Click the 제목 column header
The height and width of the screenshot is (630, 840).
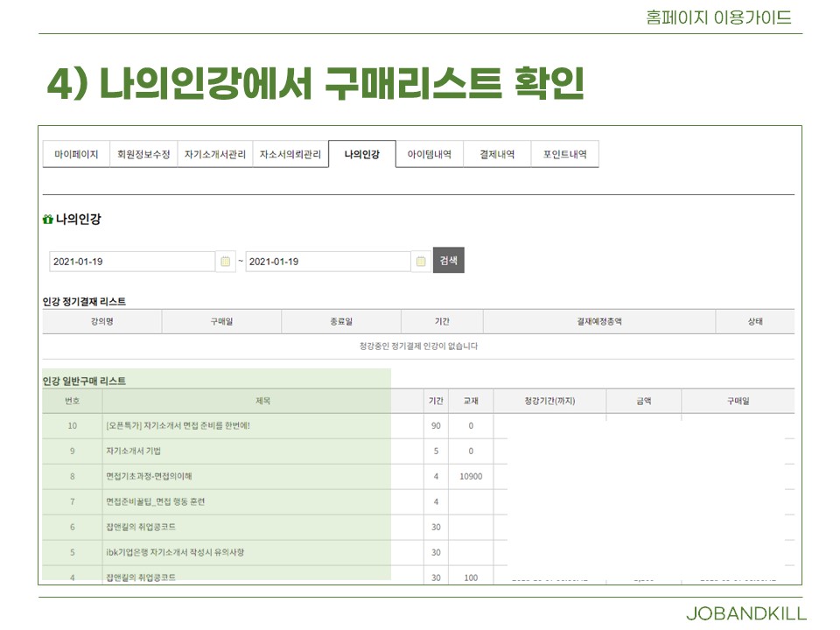click(x=262, y=401)
